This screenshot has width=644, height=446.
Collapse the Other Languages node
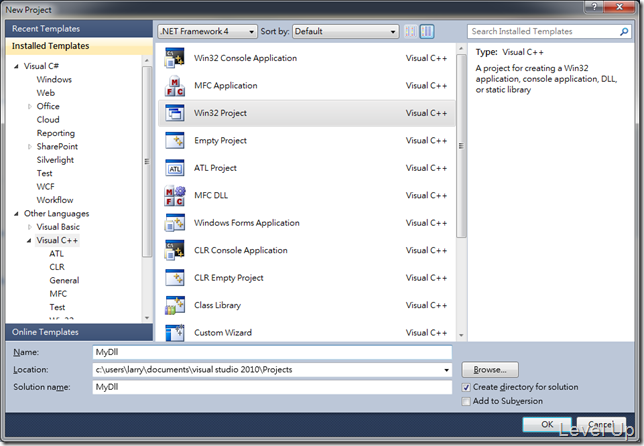[16, 214]
